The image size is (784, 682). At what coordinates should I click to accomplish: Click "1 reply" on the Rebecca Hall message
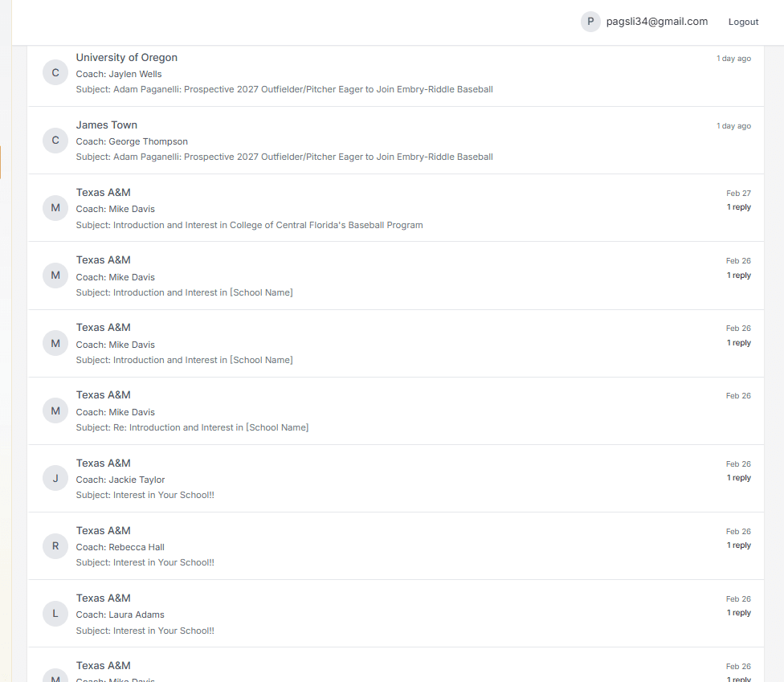(738, 545)
